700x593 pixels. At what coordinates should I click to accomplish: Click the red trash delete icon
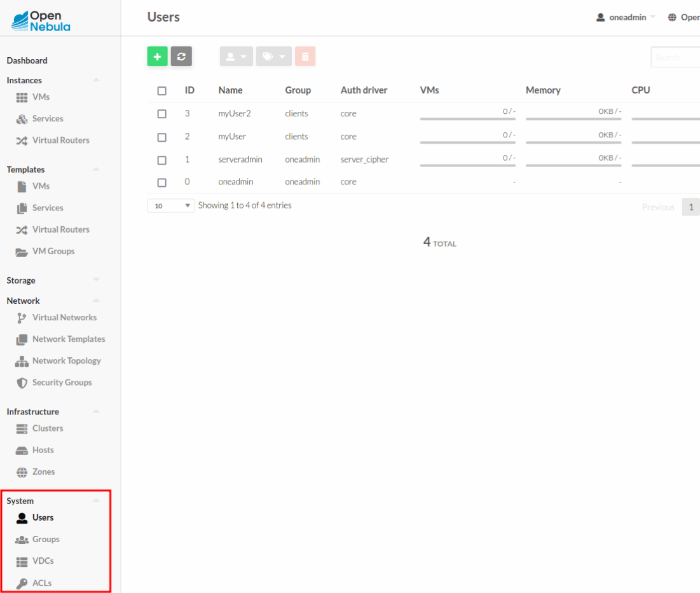click(305, 57)
